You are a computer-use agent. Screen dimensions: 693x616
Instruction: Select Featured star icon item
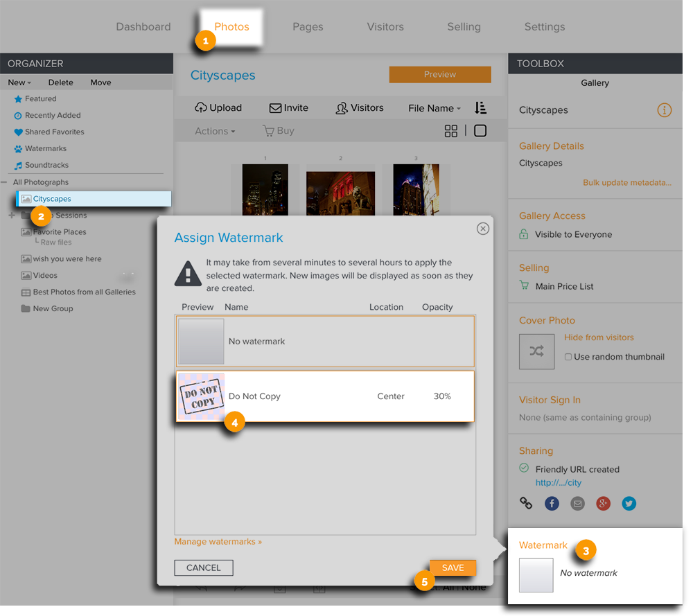coord(18,99)
